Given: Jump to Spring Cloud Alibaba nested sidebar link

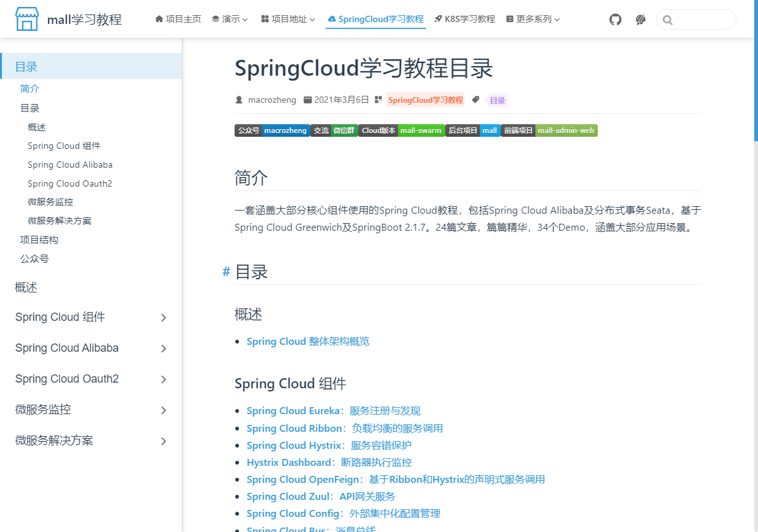Looking at the screenshot, I should (x=70, y=165).
